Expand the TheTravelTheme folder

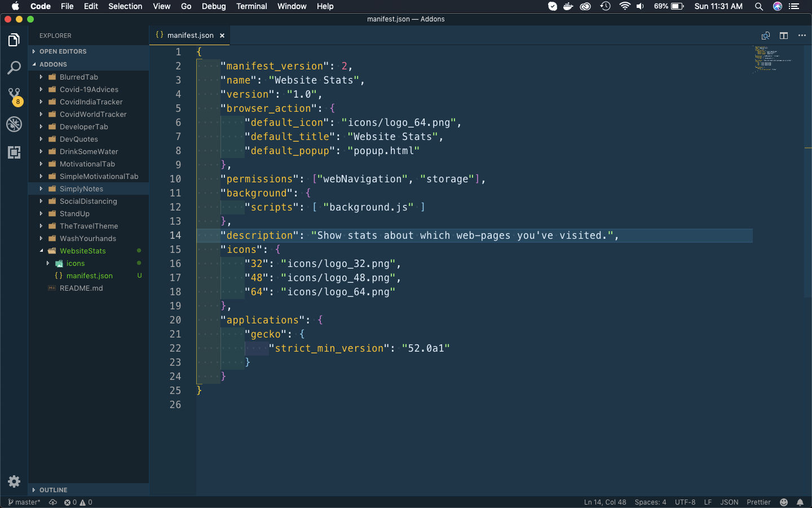89,226
